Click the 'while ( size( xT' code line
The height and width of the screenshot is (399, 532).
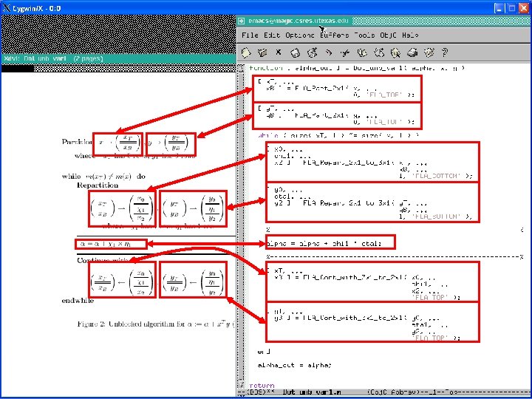338,135
